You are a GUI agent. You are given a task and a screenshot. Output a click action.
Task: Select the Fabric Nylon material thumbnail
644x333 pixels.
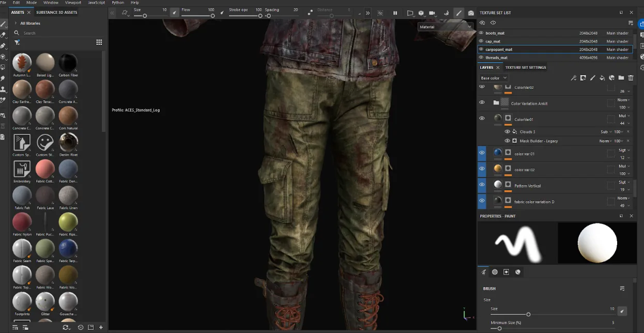tap(22, 222)
